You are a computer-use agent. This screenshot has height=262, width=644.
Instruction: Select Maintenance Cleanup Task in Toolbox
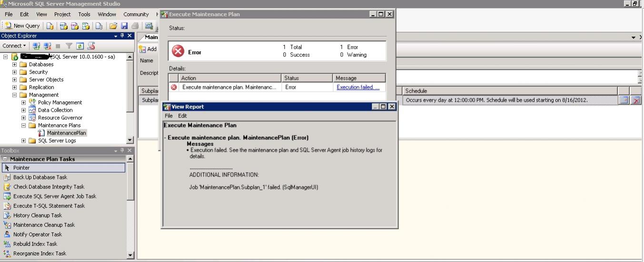coord(64,225)
